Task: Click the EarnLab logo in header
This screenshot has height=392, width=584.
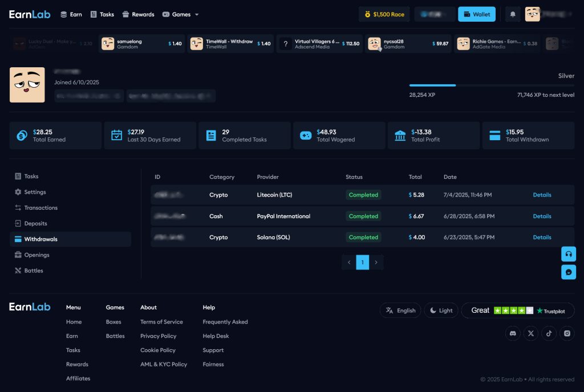Action: 30,14
